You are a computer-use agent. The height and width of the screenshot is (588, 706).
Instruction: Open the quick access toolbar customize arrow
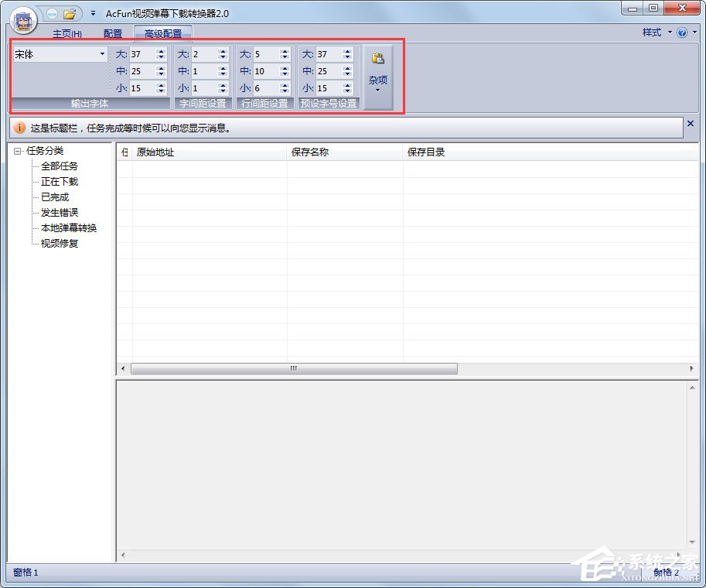tap(93, 14)
